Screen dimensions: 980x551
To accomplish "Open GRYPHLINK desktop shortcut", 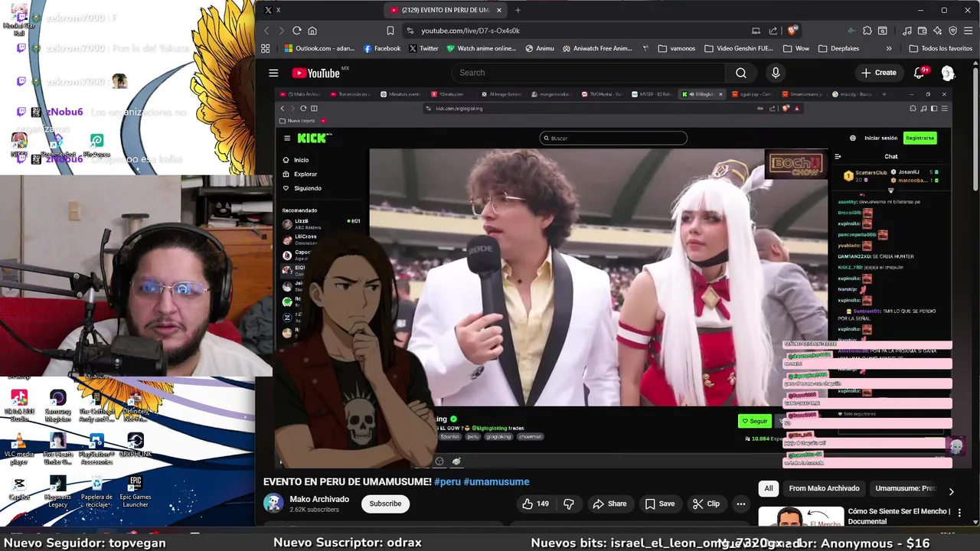I will [x=136, y=446].
